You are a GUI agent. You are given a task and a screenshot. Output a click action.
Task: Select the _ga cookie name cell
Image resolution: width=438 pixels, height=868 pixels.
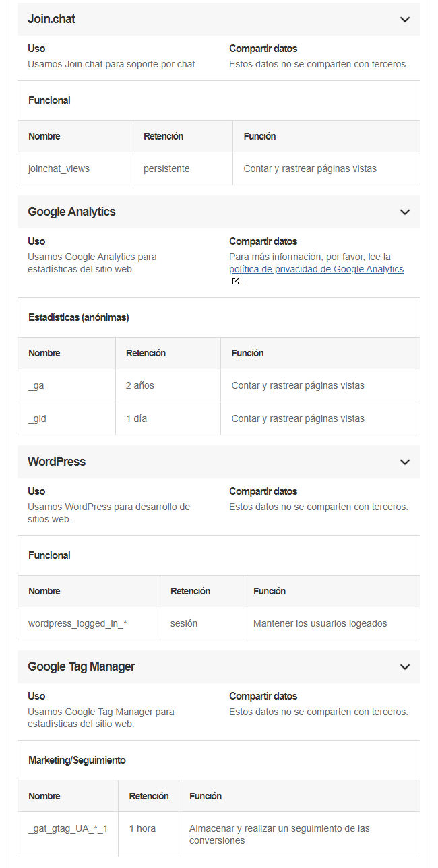point(67,385)
